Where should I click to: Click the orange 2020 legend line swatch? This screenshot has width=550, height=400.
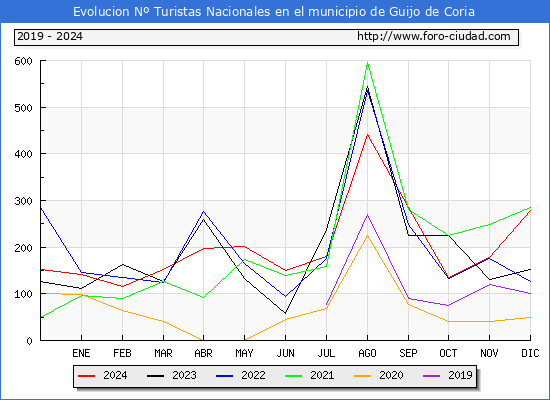pos(362,376)
